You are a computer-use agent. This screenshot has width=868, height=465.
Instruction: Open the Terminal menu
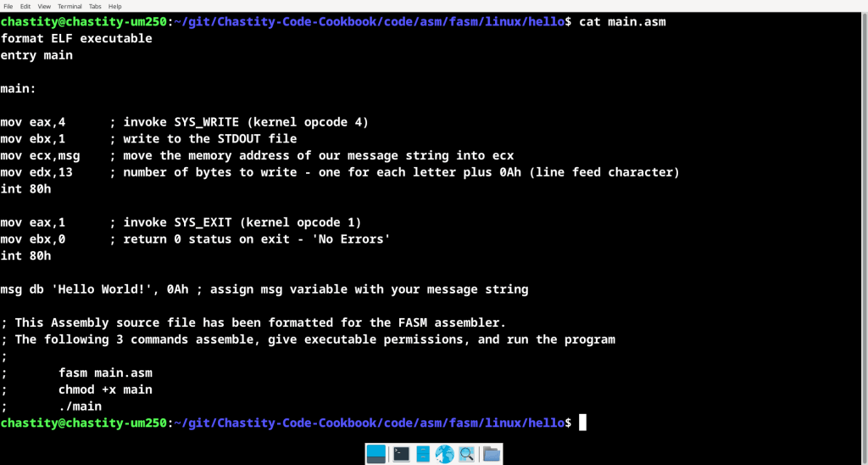point(70,6)
